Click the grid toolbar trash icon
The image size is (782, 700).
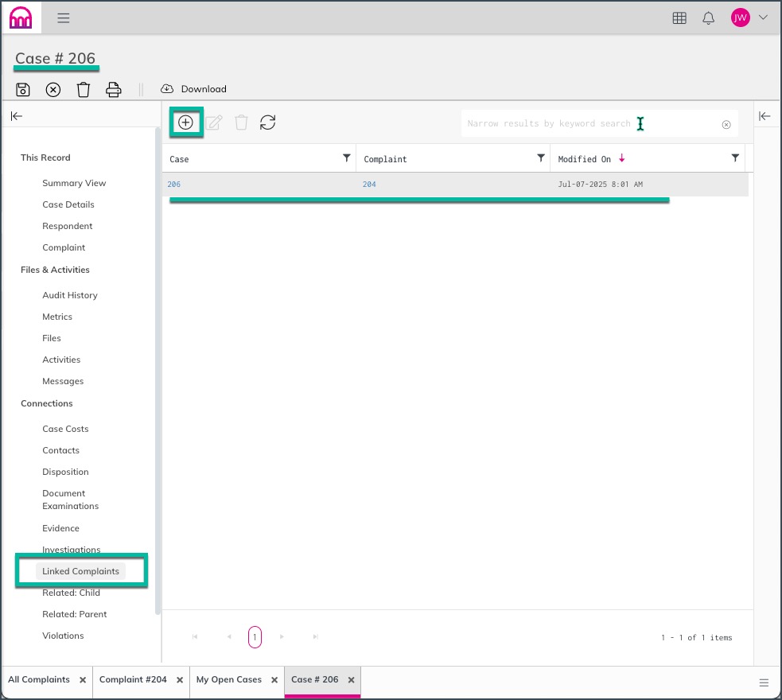[241, 122]
